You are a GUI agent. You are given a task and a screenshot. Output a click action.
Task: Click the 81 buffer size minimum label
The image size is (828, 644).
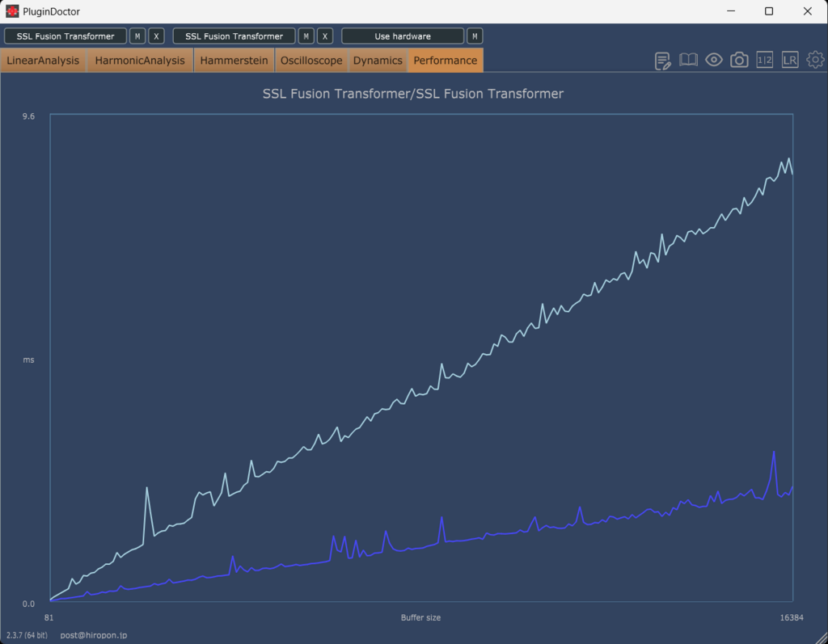(x=49, y=617)
